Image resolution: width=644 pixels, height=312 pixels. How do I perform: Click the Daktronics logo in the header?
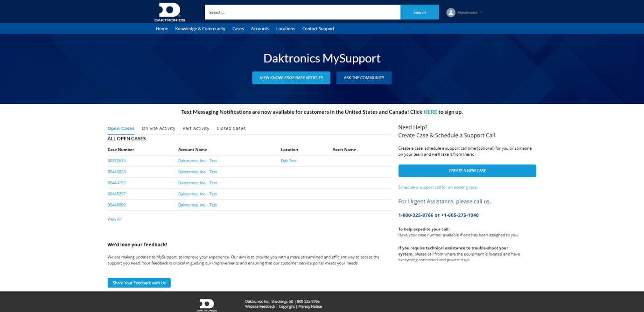click(170, 12)
